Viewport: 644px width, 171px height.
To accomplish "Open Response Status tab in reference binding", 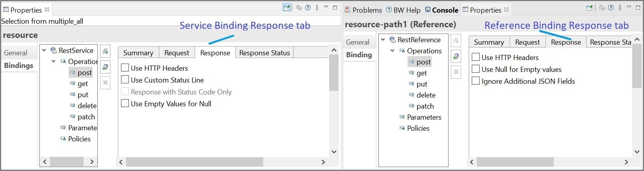I will (x=609, y=42).
